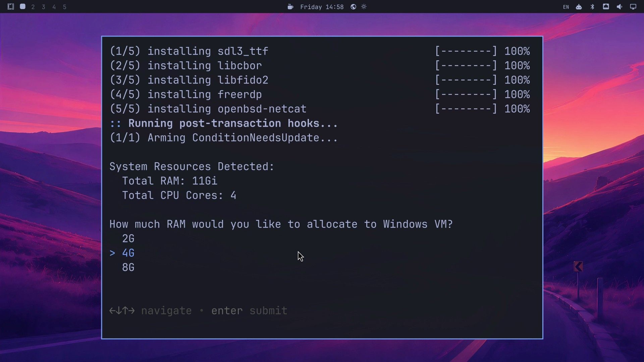
Task: Open the volume speaker tray icon
Action: pyautogui.click(x=620, y=7)
